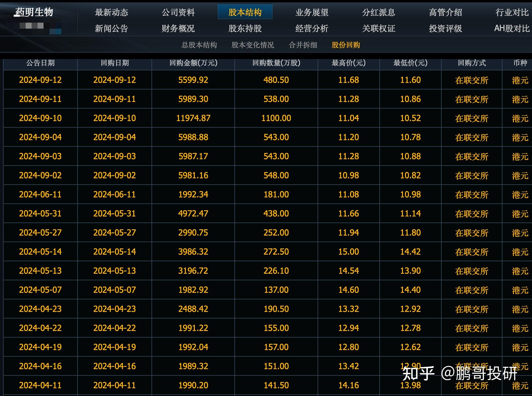Switch to 股本变化情况 sub-tab

coord(253,45)
